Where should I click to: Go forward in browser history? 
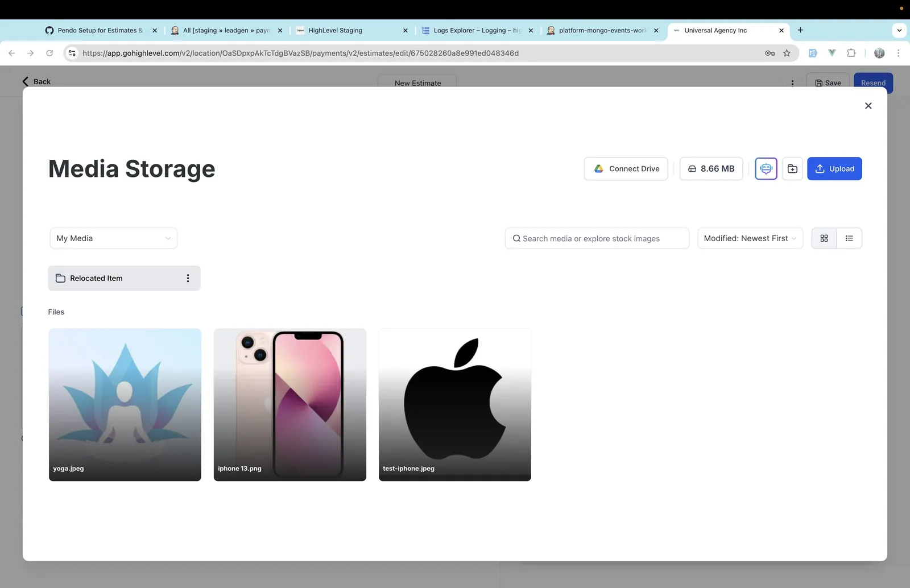(31, 53)
